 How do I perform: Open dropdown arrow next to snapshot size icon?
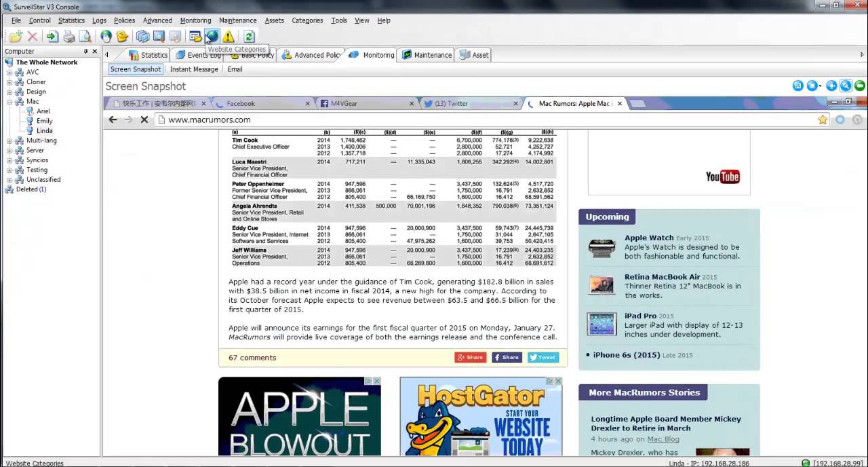(x=821, y=86)
